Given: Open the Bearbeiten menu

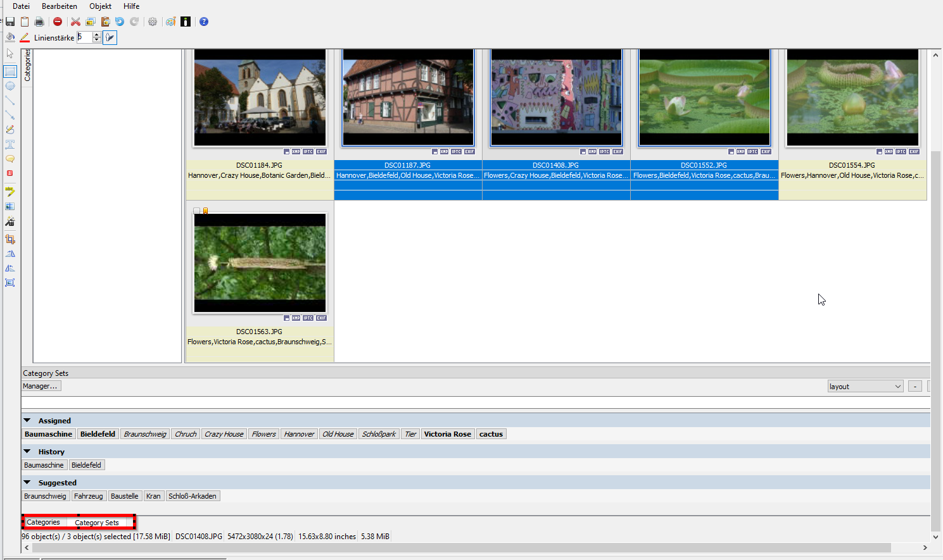Looking at the screenshot, I should [x=59, y=6].
